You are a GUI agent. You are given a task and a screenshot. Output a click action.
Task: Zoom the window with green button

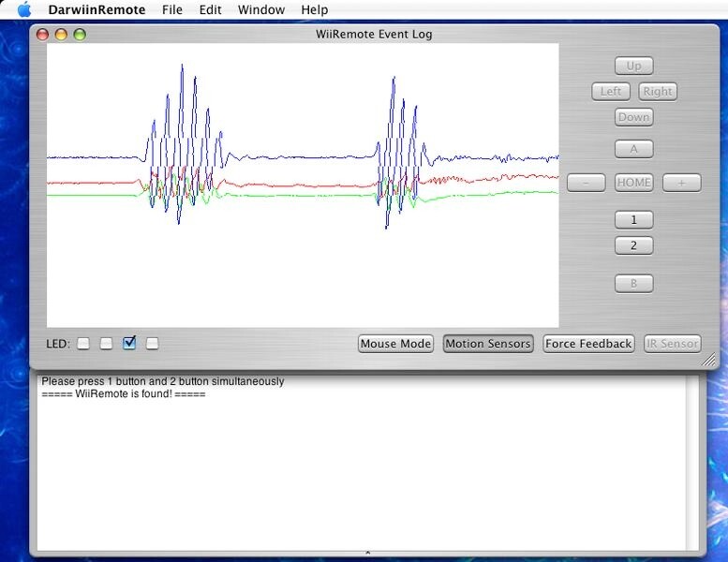point(80,35)
